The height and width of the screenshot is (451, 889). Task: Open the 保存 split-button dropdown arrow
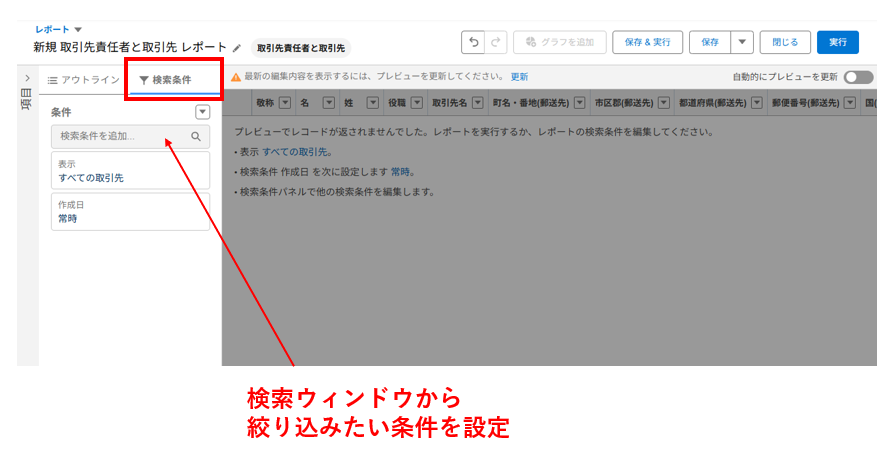click(742, 43)
